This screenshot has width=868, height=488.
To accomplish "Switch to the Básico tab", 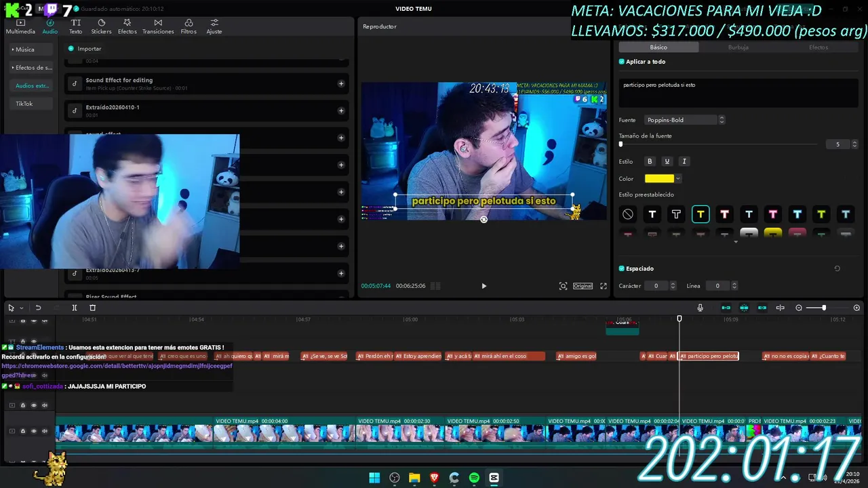I will coord(658,47).
